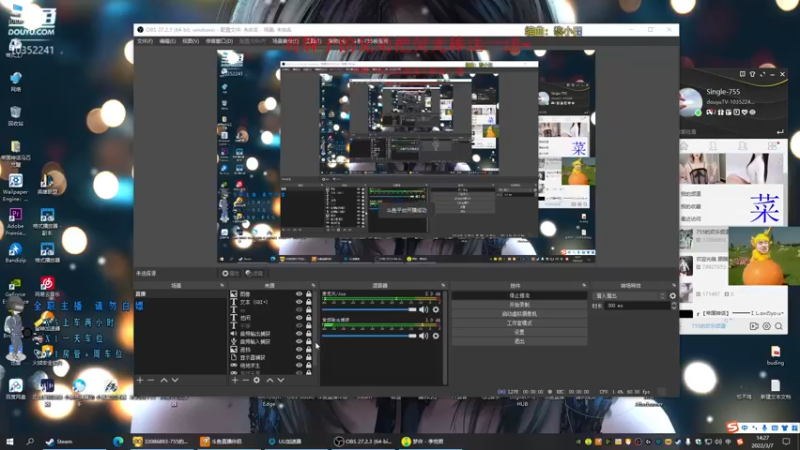Screen dimensions: 800x450
Task: Move source up in Sources panel
Action: pos(269,380)
